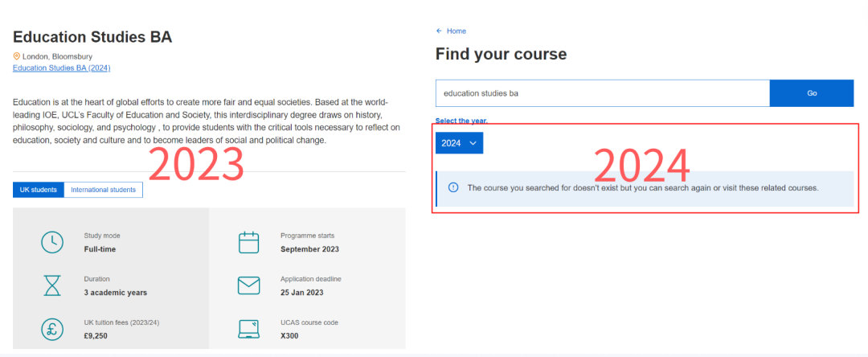The width and height of the screenshot is (868, 357).
Task: Click the envelope icon beside Application deadline
Action: (249, 285)
